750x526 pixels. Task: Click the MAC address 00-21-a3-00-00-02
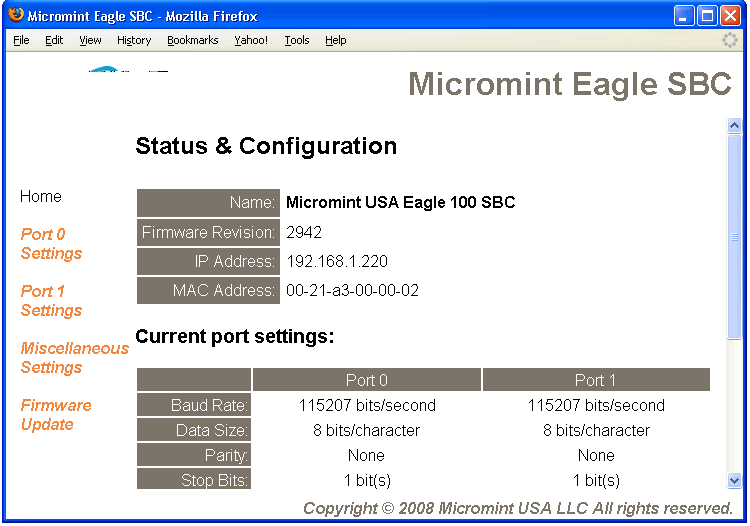[x=352, y=290]
